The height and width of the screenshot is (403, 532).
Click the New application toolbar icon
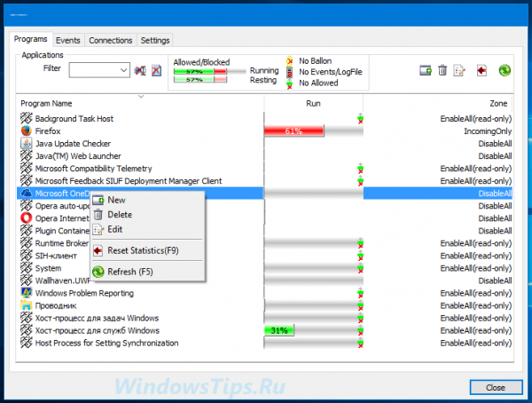click(426, 70)
